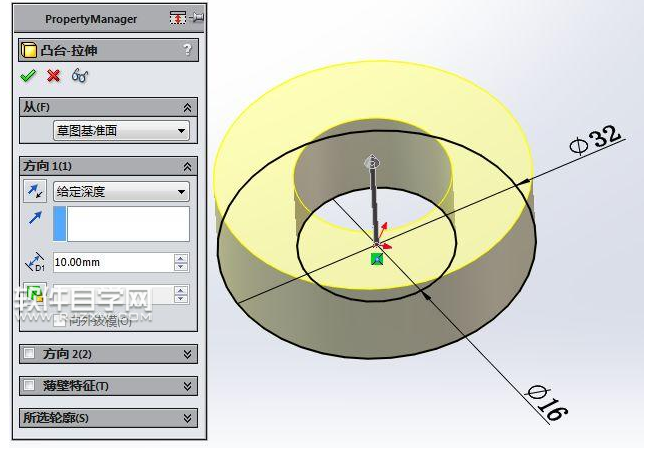This screenshot has width=645, height=457.
Task: Collapse the 方向 1 section
Action: point(187,166)
